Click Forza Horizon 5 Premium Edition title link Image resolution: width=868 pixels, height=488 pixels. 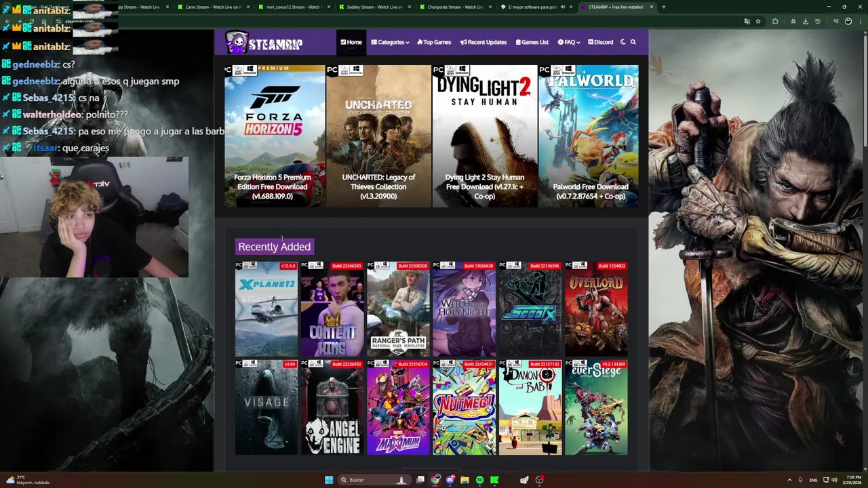point(273,186)
